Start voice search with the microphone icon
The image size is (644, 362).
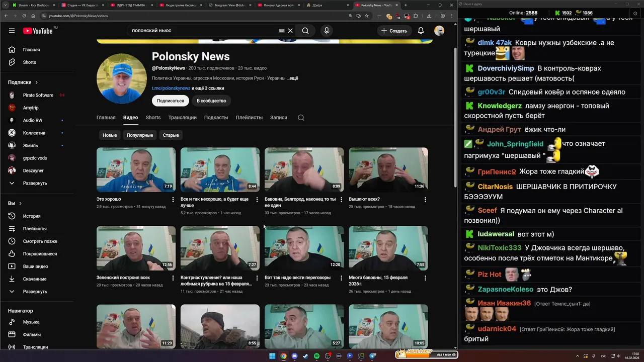tap(327, 31)
